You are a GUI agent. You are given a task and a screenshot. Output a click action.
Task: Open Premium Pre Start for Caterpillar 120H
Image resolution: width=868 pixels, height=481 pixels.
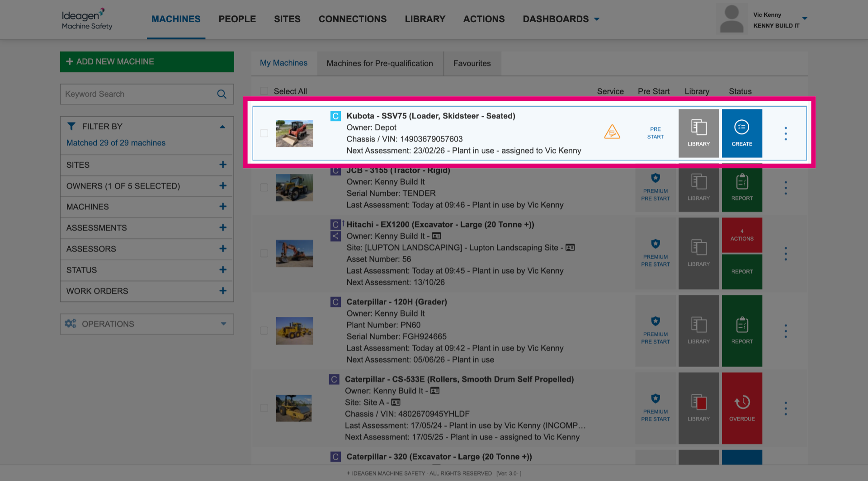coord(656,331)
